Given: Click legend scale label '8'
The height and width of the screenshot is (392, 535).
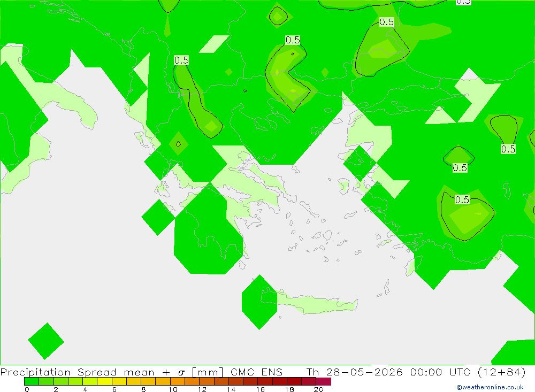Looking at the screenshot, I should coord(143,389).
